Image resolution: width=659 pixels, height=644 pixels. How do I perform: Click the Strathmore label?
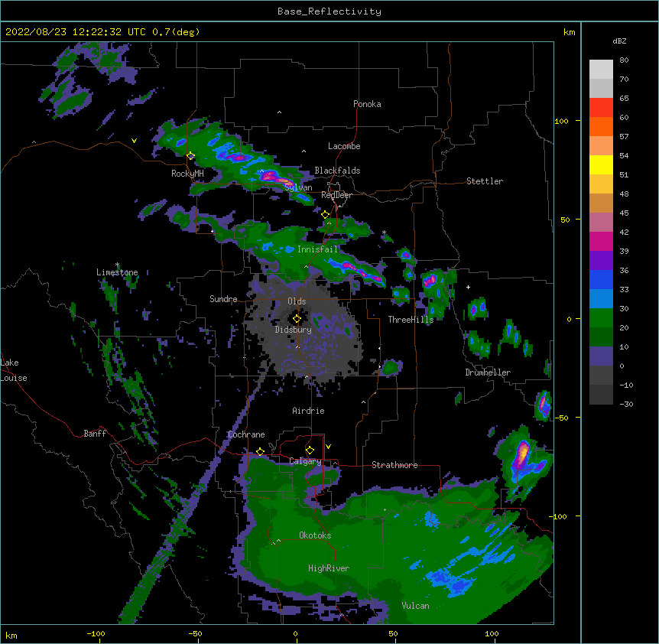(394, 465)
